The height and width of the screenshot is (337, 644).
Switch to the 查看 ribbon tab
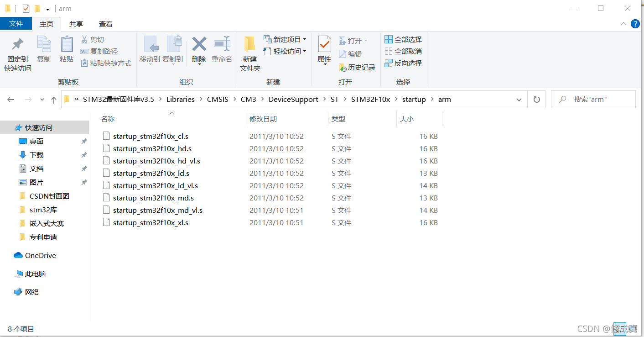coord(106,24)
